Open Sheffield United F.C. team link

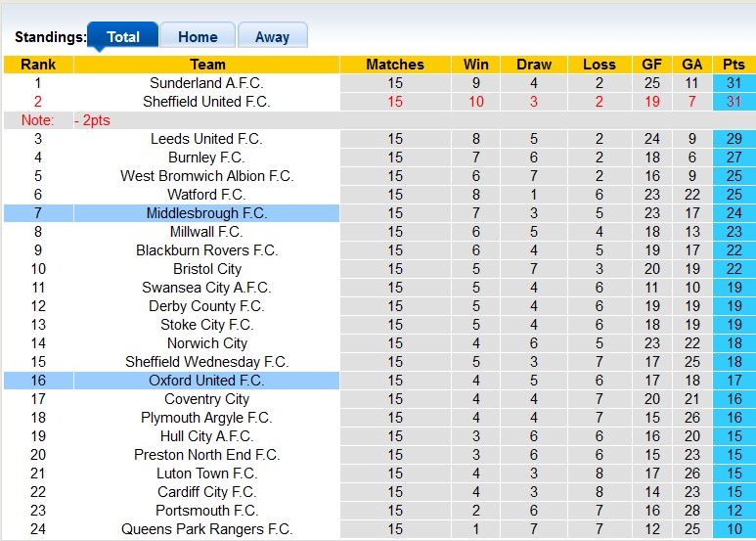pyautogui.click(x=206, y=102)
